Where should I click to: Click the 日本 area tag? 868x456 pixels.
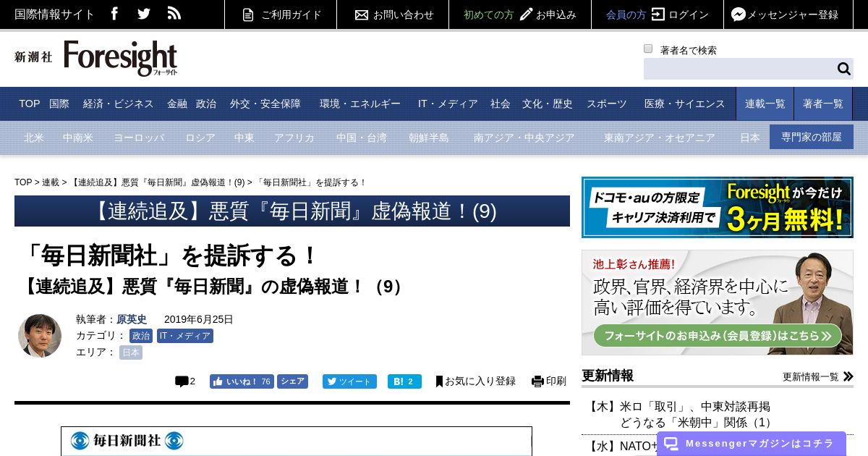click(x=131, y=352)
